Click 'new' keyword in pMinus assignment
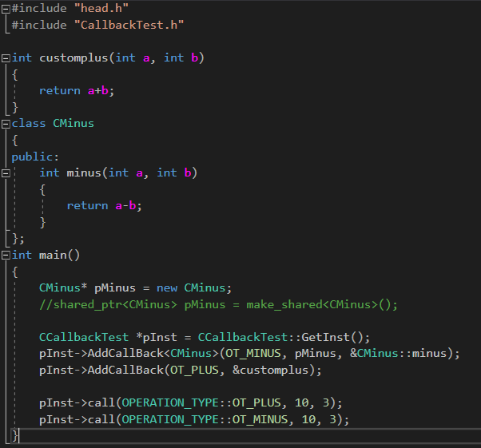Image resolution: width=481 pixels, height=448 pixels. pyautogui.click(x=167, y=288)
